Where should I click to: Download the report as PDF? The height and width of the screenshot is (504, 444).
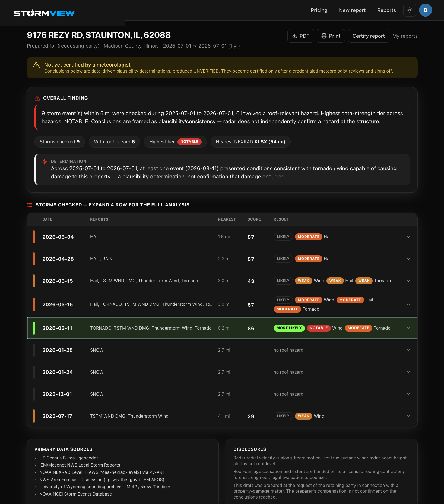[x=301, y=36]
